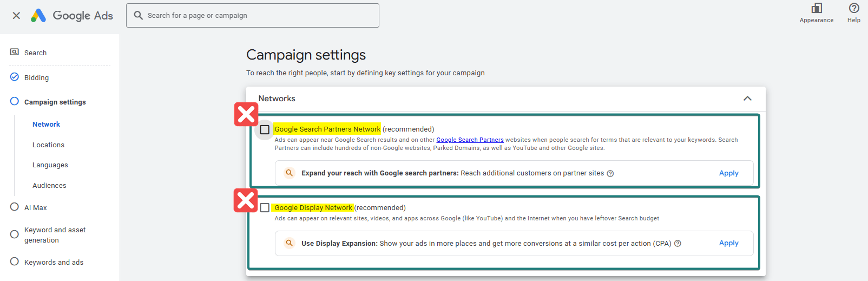Toggle the Google Display Network checkbox
This screenshot has height=281, width=868.
coord(265,208)
